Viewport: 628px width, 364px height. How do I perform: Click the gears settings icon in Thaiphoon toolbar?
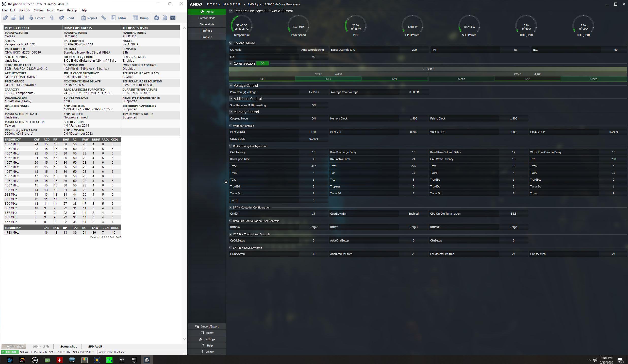pos(5,18)
